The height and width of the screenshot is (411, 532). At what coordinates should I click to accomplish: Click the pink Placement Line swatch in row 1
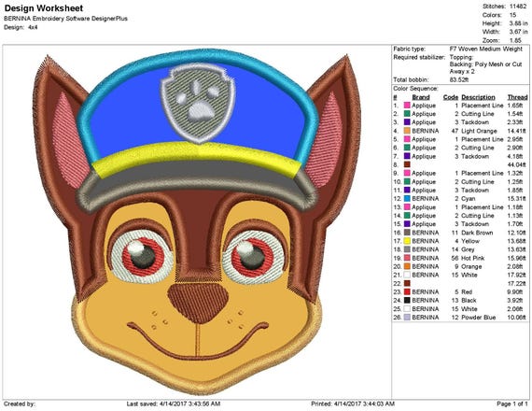point(407,106)
